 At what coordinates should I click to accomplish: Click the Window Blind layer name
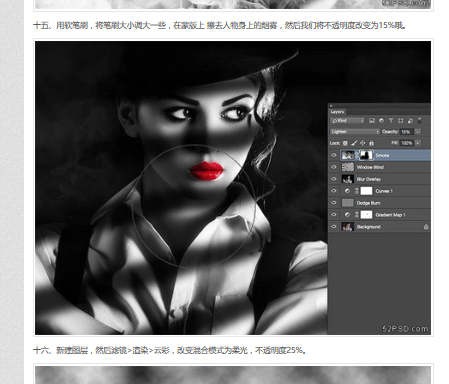click(370, 167)
